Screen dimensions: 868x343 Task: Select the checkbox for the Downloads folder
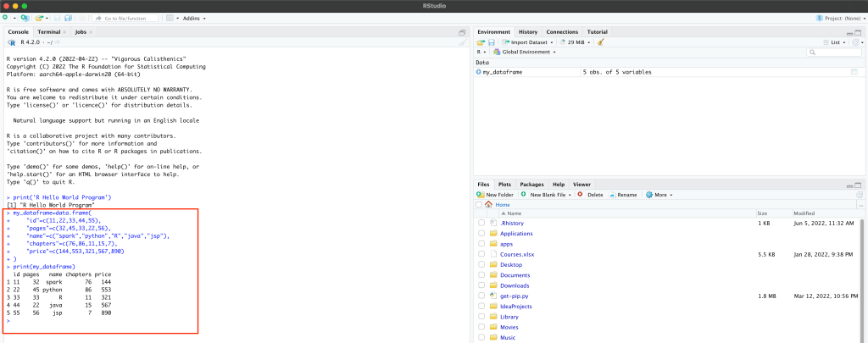[x=481, y=285]
